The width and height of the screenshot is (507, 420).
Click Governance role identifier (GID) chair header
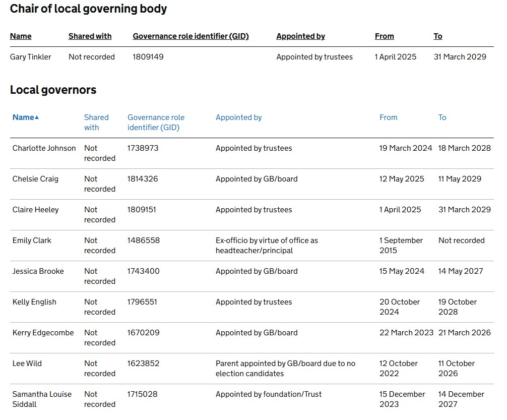click(x=191, y=36)
